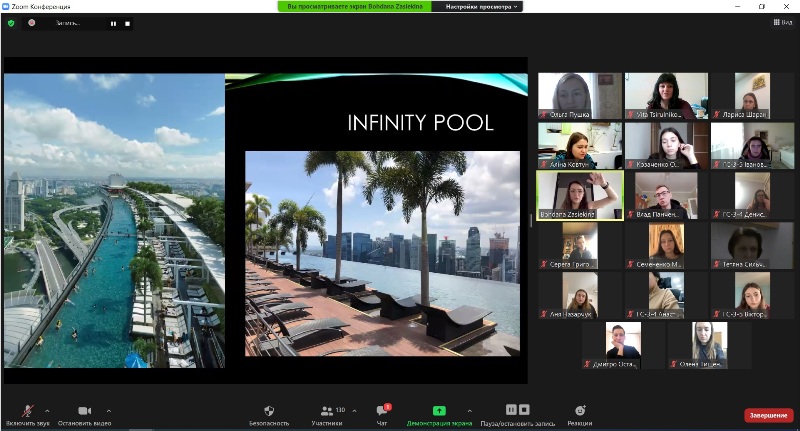This screenshot has height=431, width=800.
Task: Open the Security shield icon
Action: pyautogui.click(x=269, y=411)
